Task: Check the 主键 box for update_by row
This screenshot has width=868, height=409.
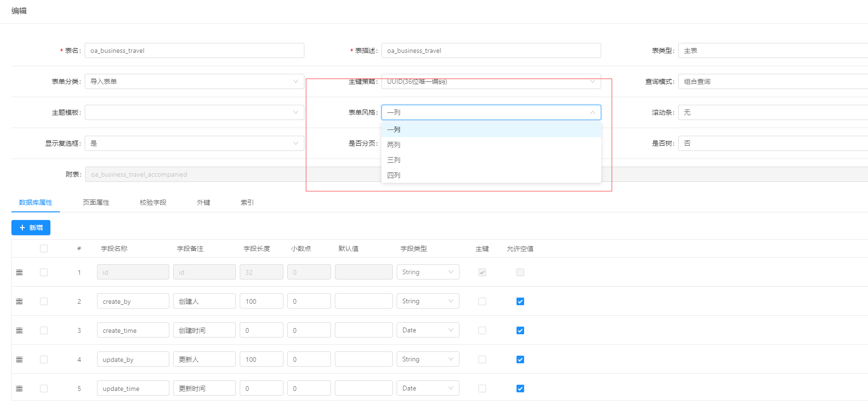Action: (x=482, y=359)
